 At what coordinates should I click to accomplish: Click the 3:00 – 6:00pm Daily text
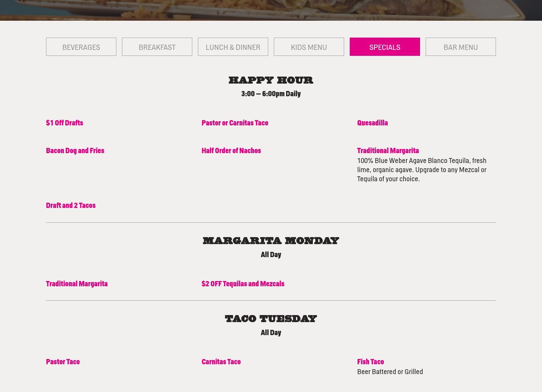(271, 93)
